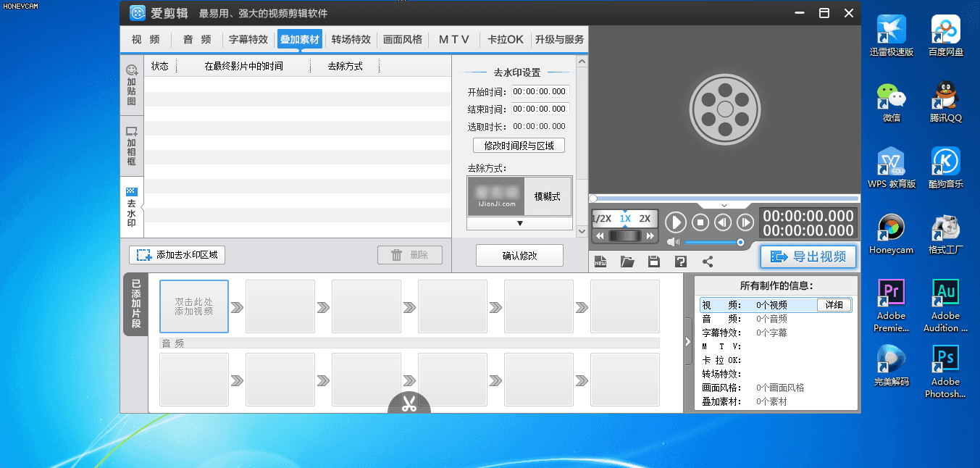Open the 加相框 frame sidebar tab

coord(132,146)
